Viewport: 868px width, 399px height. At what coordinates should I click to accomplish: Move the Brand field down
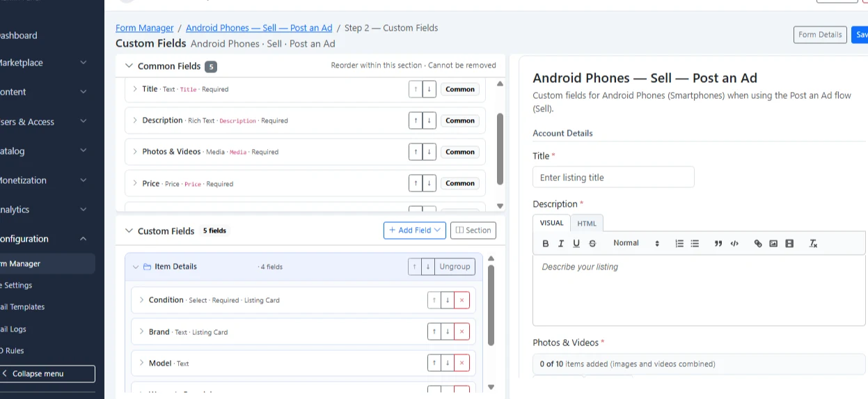pyautogui.click(x=448, y=331)
